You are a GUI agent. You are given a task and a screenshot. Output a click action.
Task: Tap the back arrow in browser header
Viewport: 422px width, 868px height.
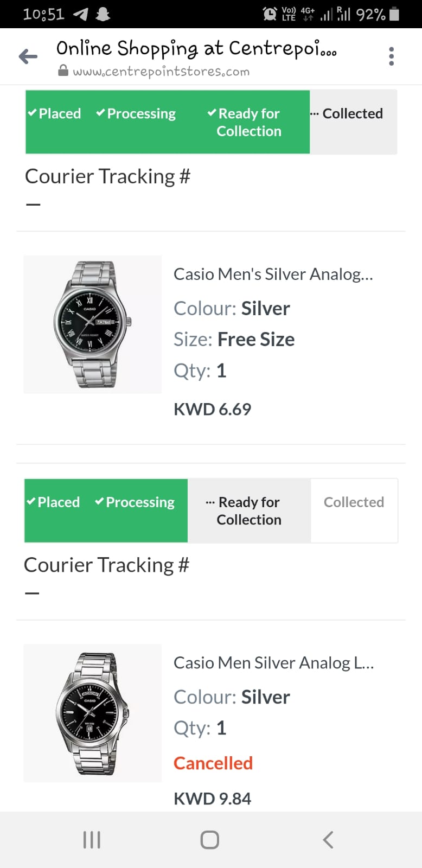click(28, 56)
